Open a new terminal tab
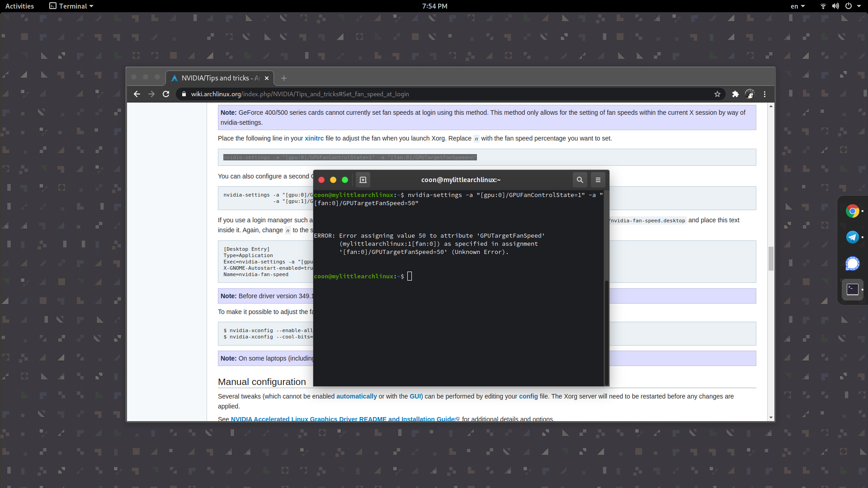This screenshot has width=868, height=488. [363, 180]
